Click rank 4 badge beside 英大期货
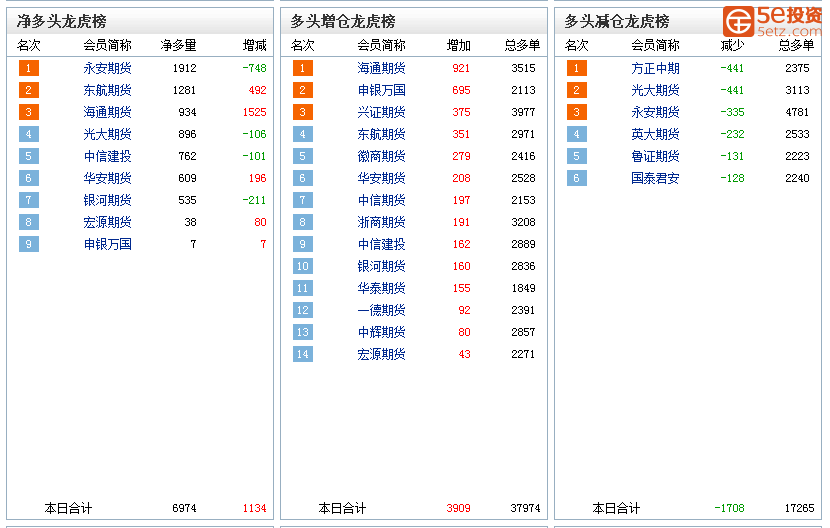Viewport: 830px width, 528px height. [576, 134]
